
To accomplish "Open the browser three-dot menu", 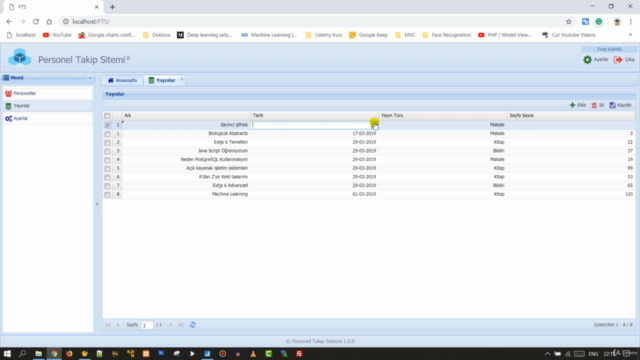I will 631,22.
